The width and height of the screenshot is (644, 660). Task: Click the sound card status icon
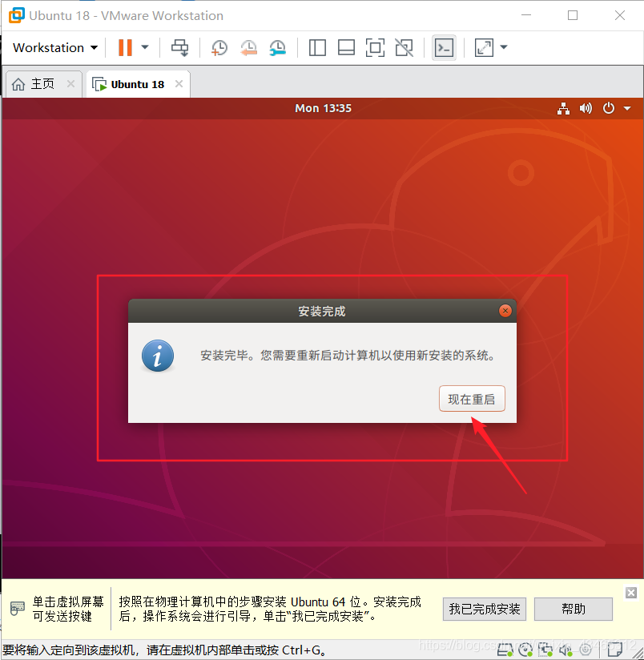pos(566,650)
